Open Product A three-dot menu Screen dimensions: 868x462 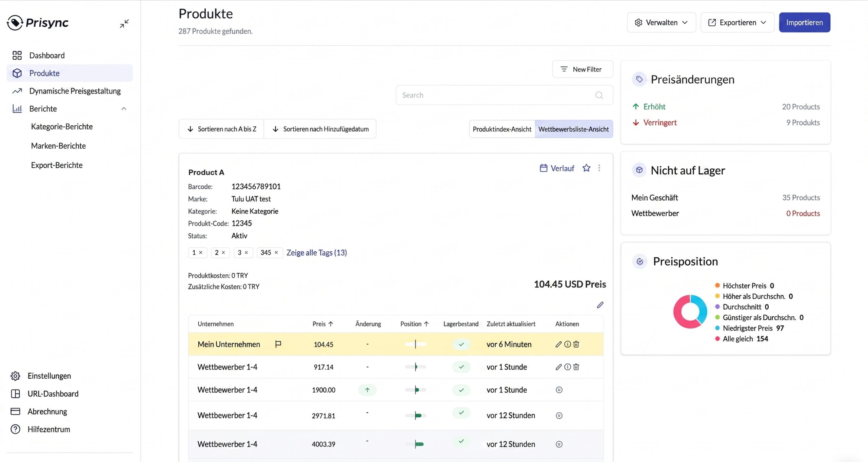click(599, 168)
